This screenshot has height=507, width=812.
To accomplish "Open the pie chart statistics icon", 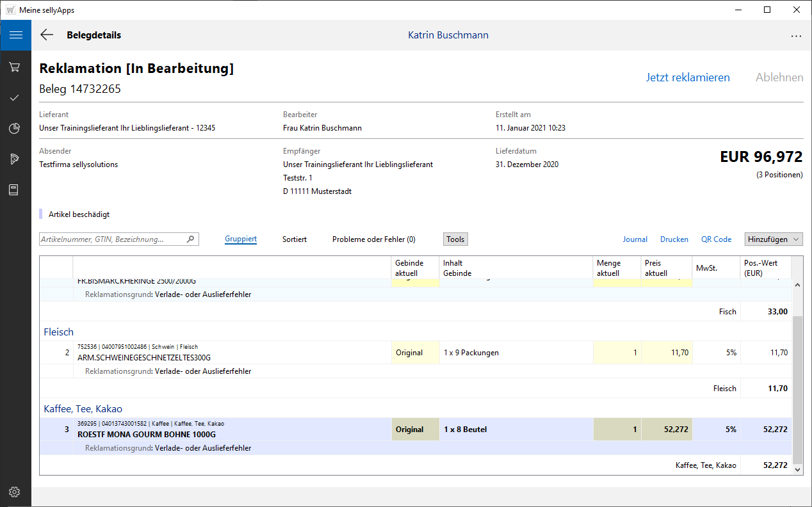I will point(15,129).
